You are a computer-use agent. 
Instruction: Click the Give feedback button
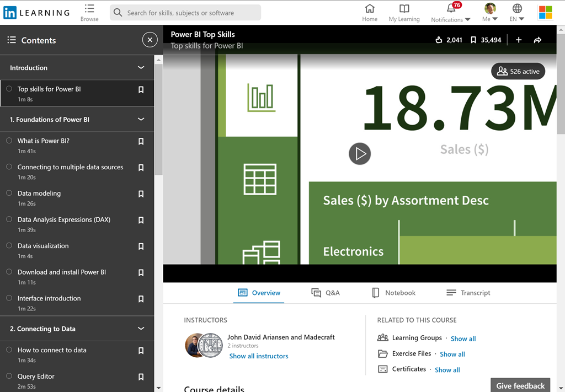[520, 385]
